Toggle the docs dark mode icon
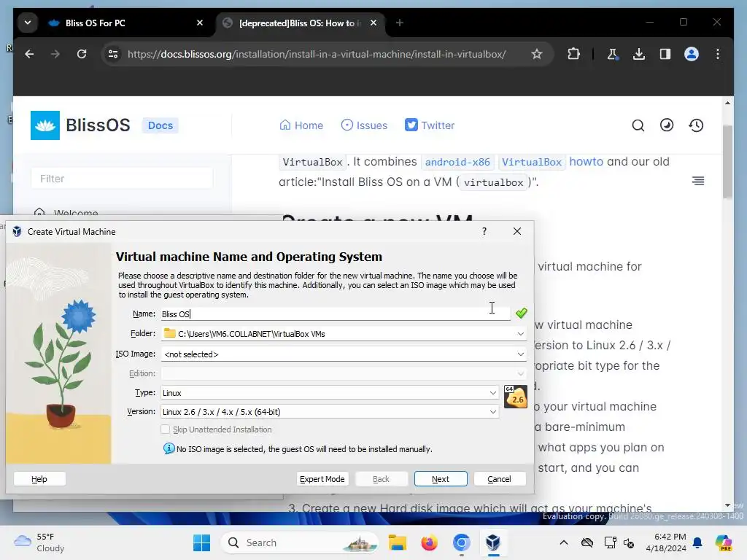Viewport: 747px width, 560px height. tap(667, 125)
